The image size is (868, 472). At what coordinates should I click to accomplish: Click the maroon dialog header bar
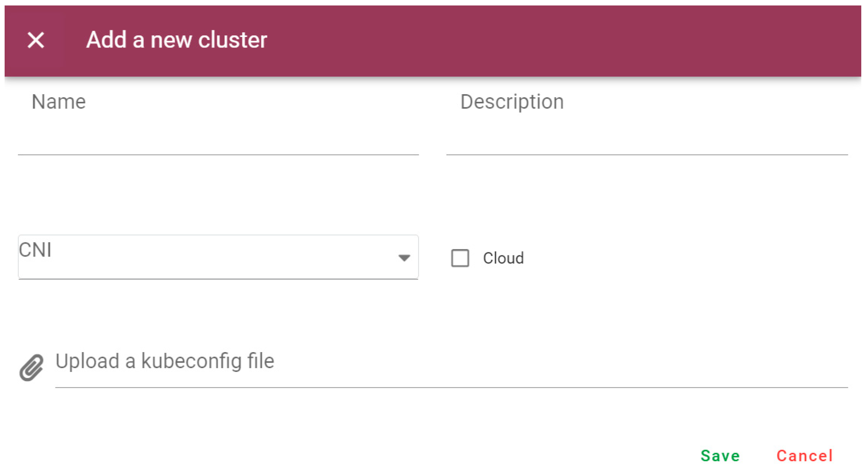[x=546, y=40]
